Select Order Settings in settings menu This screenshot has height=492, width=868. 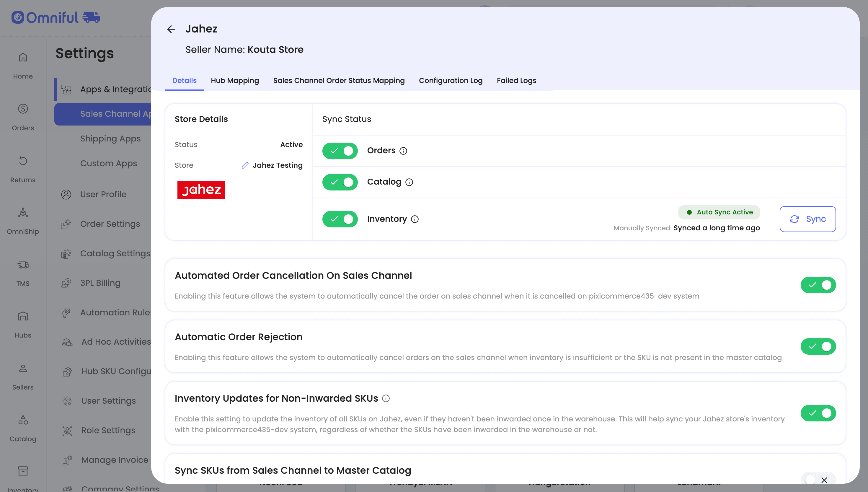tap(110, 224)
